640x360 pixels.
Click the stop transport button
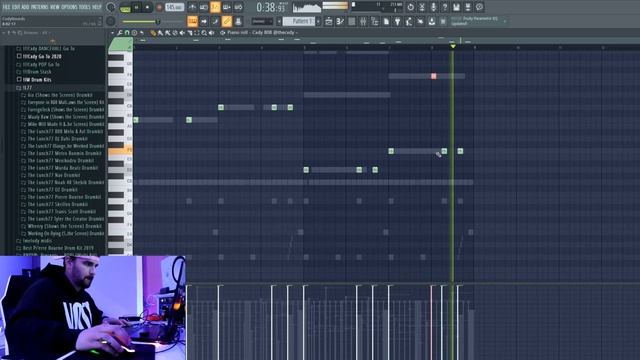click(x=147, y=7)
